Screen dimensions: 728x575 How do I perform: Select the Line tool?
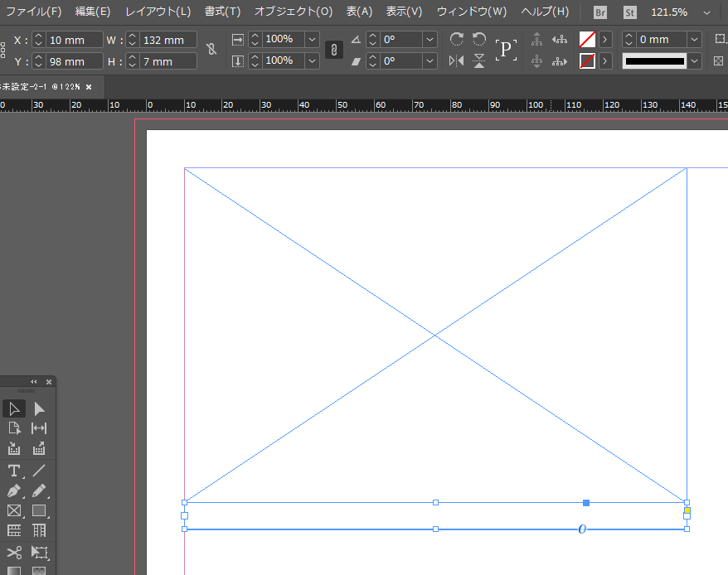coord(39,471)
